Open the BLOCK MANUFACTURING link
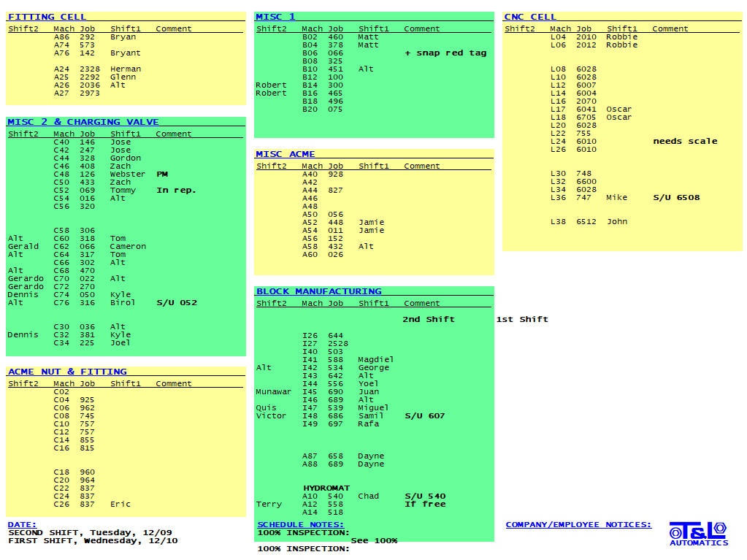This screenshot has height=560, width=747. pyautogui.click(x=318, y=291)
